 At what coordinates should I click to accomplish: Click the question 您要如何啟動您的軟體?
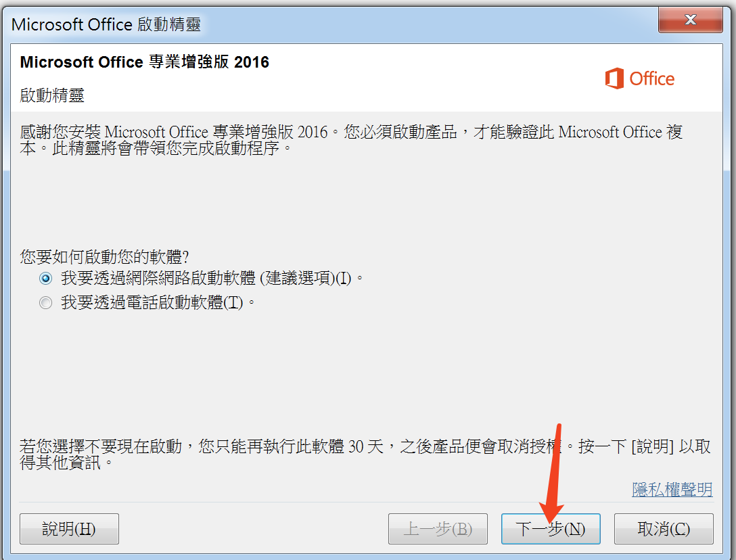[104, 257]
